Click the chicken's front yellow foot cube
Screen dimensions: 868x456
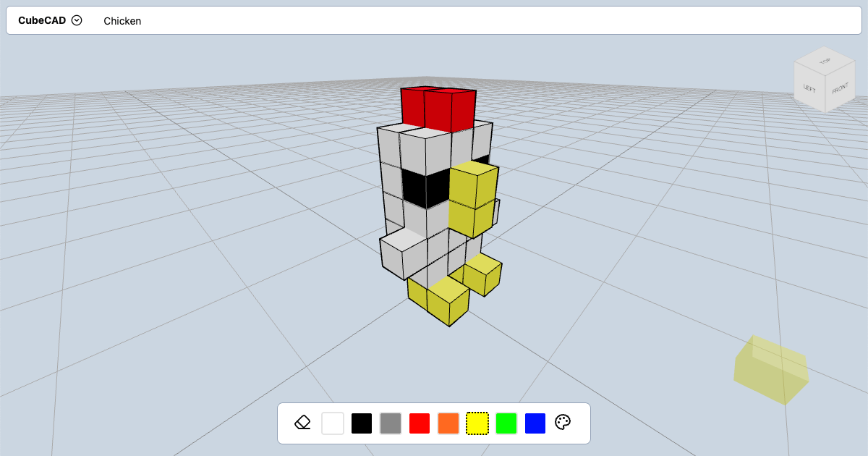pyautogui.click(x=448, y=303)
